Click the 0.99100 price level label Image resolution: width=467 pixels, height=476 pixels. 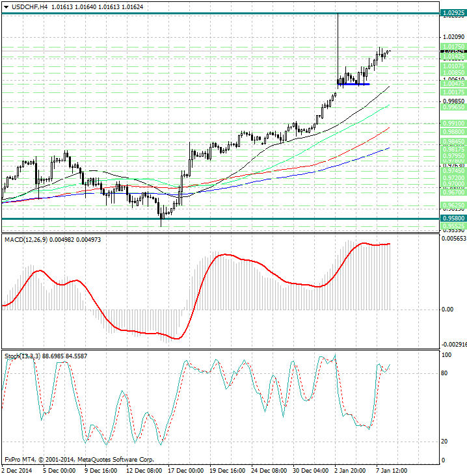[453, 124]
